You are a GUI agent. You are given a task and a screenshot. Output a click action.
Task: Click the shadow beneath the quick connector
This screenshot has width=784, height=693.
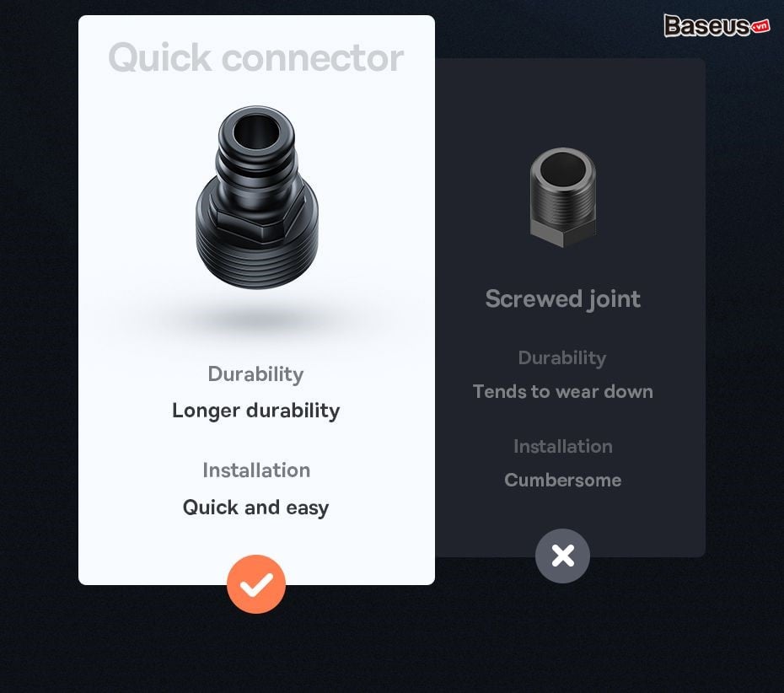click(x=256, y=319)
